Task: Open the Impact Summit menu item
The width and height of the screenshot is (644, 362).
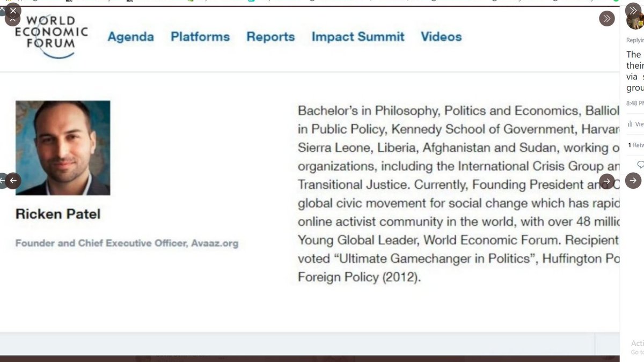Action: pos(358,37)
